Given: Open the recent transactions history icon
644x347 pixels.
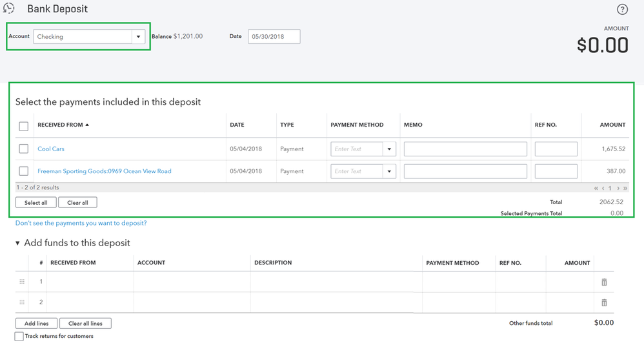Looking at the screenshot, I should (x=9, y=8).
